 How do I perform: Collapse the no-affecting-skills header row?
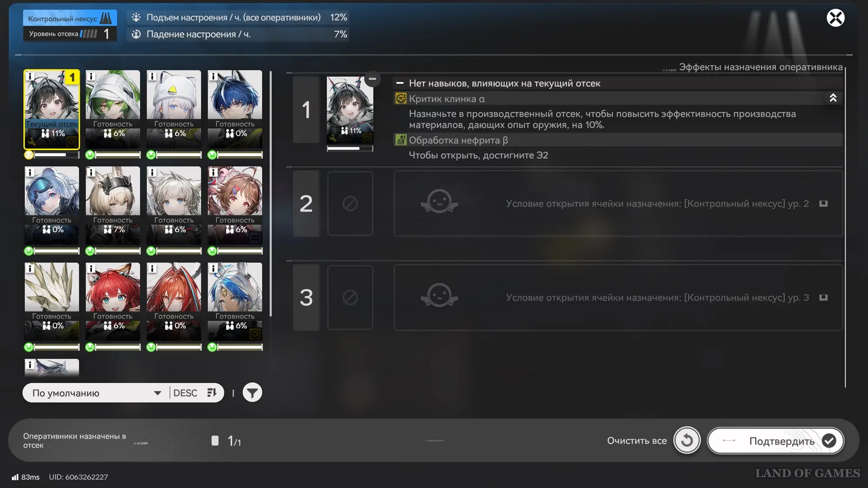point(400,83)
